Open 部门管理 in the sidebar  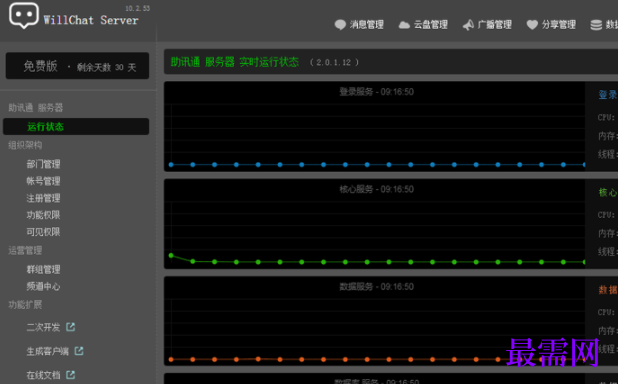tap(43, 164)
